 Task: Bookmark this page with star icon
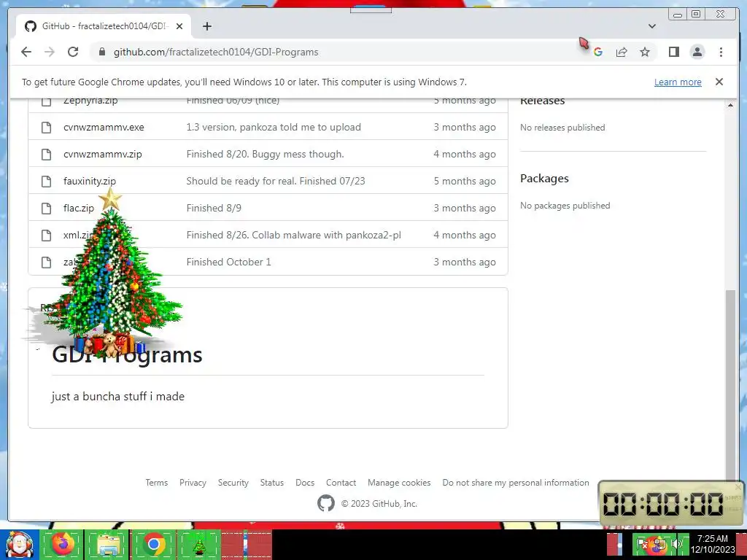(645, 52)
